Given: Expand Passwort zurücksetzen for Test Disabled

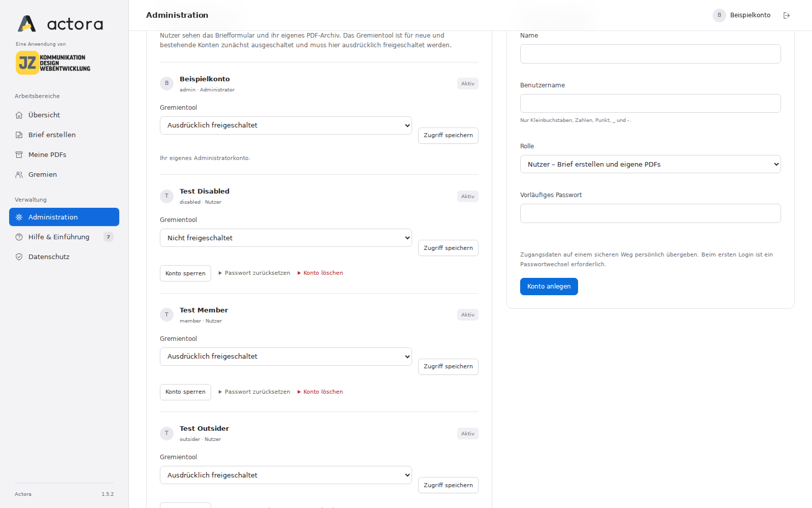Looking at the screenshot, I should tap(254, 273).
